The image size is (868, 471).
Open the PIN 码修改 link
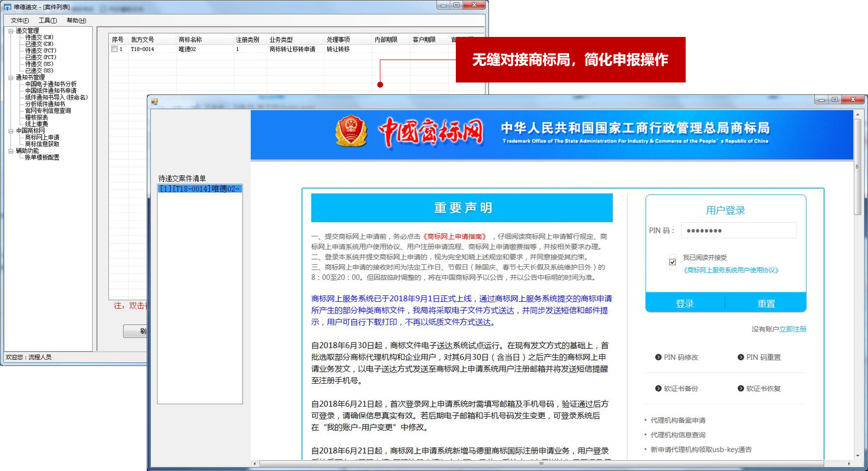click(677, 357)
